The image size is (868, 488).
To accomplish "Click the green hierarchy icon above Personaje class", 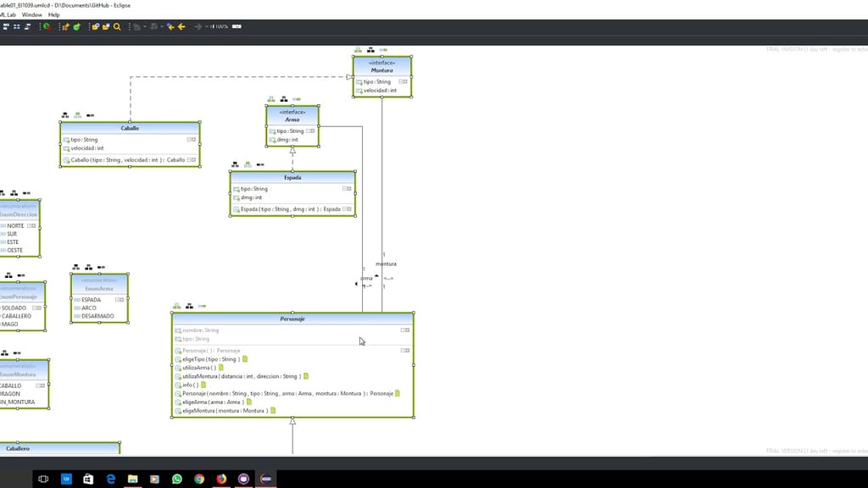I will coord(176,306).
